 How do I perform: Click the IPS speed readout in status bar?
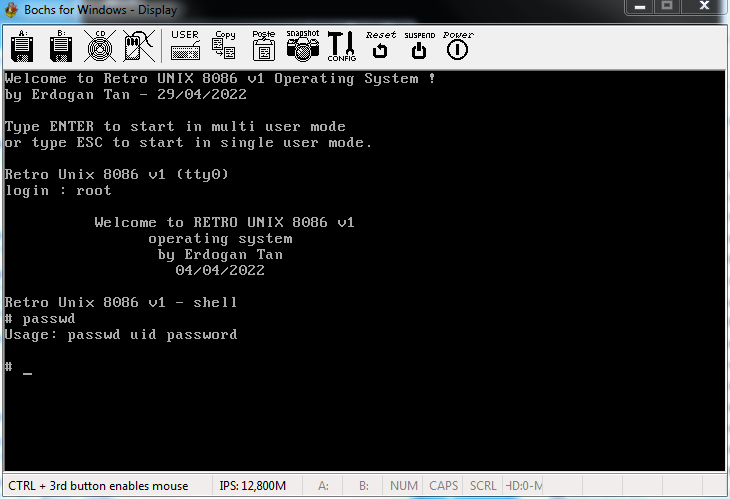click(252, 486)
